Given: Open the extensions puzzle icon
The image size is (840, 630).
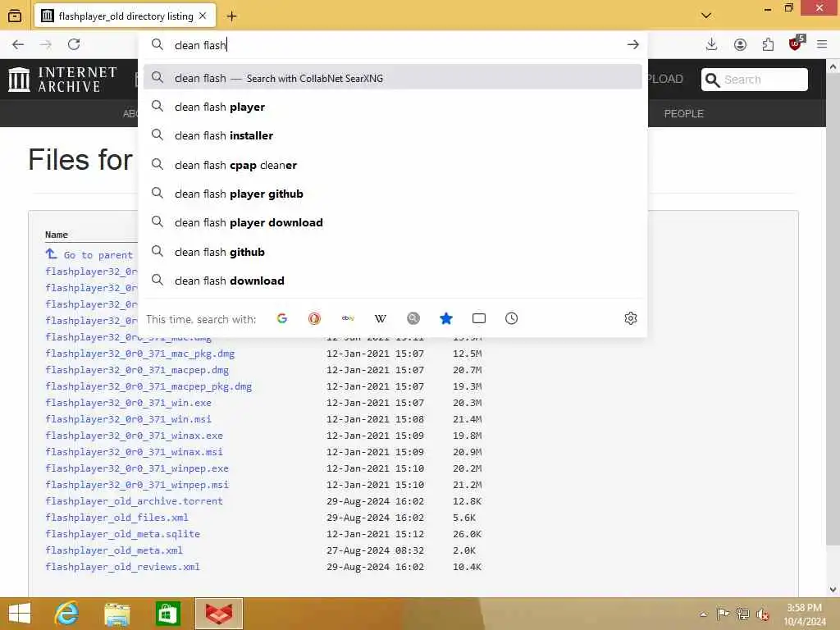Looking at the screenshot, I should click(x=768, y=44).
